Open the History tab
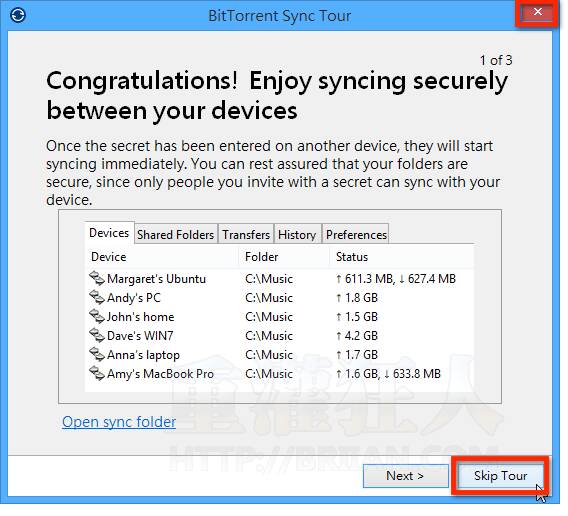 (297, 234)
